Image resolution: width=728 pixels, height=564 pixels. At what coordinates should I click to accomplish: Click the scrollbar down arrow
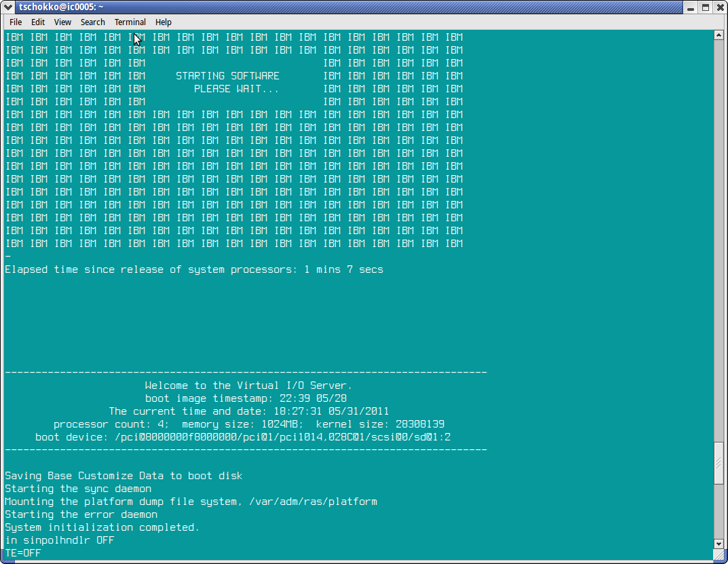719,544
